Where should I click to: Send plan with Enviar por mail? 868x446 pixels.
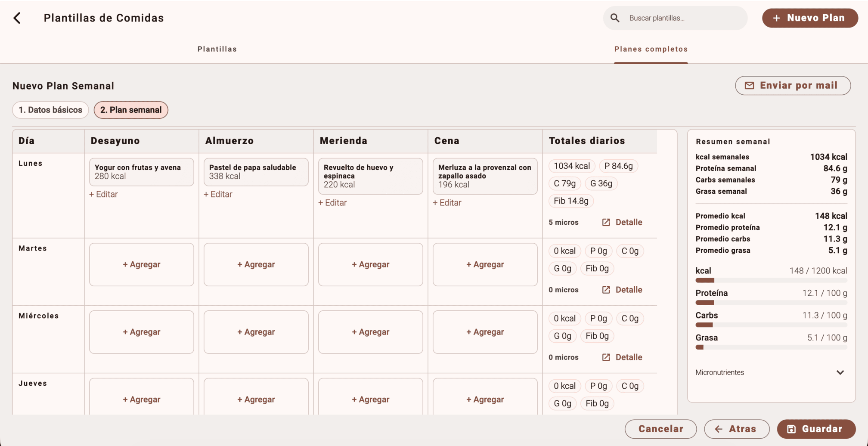(793, 86)
